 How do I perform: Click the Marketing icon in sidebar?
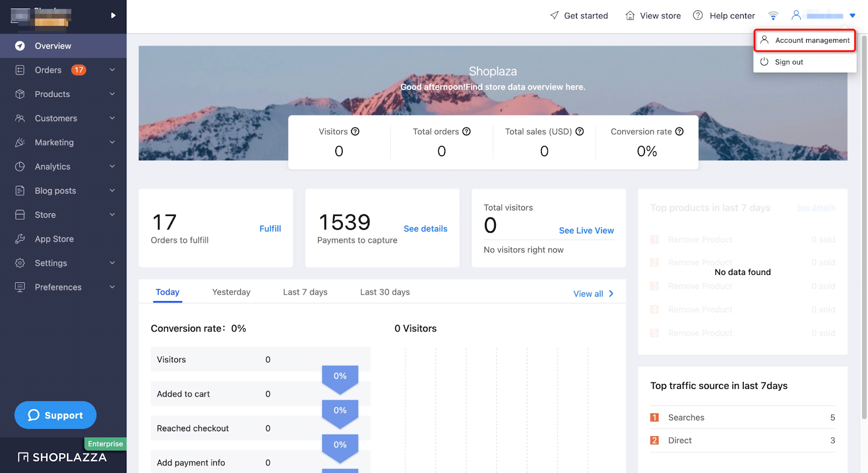20,142
